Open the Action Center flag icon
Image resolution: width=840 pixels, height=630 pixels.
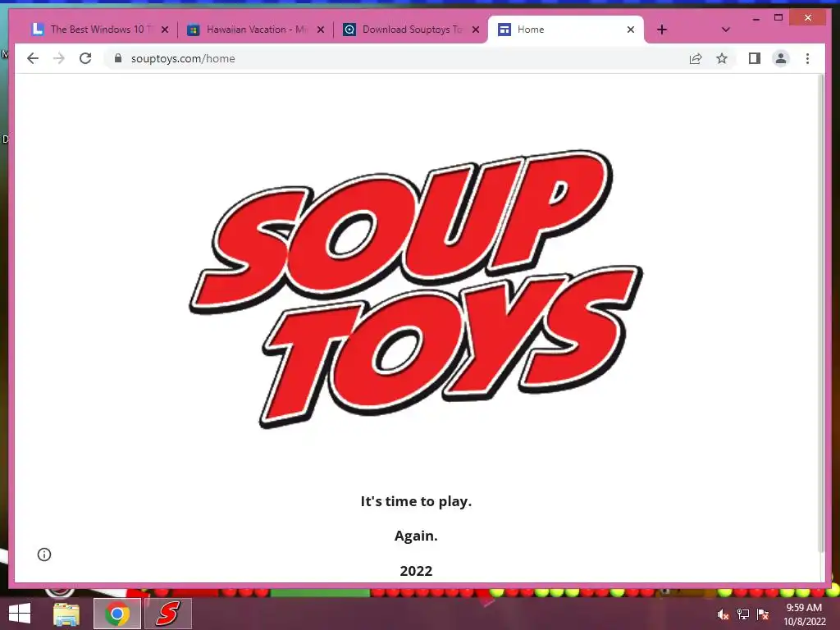click(763, 614)
